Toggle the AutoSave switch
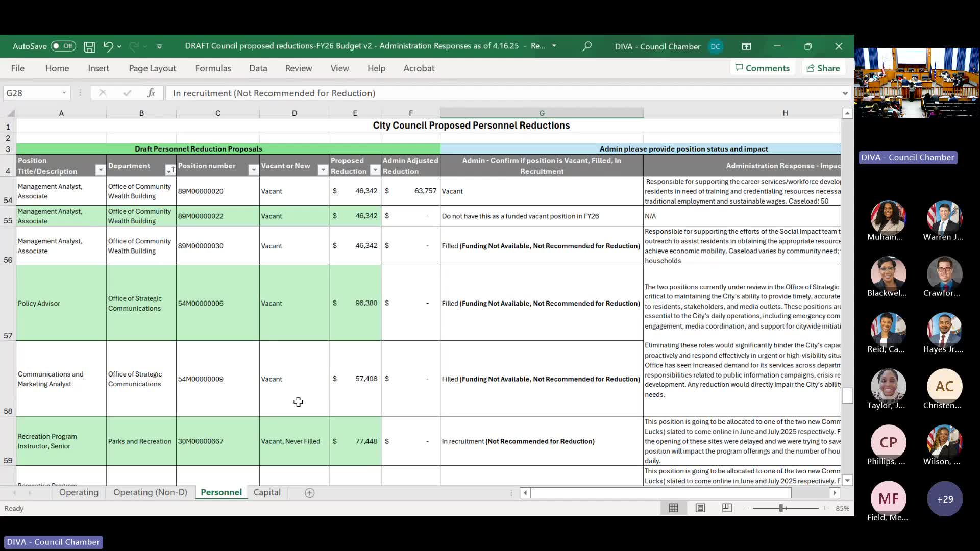Image resolution: width=980 pixels, height=551 pixels. click(63, 46)
